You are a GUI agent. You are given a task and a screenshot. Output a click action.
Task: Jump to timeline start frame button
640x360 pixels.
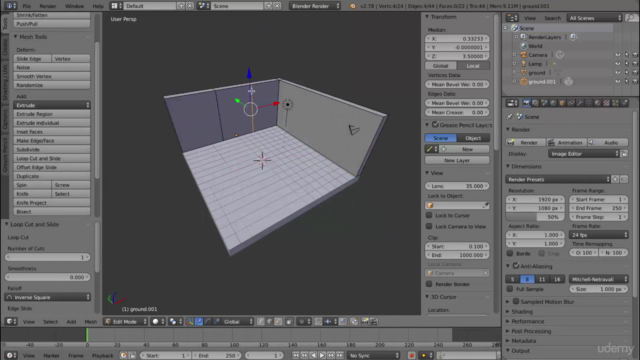point(296,356)
